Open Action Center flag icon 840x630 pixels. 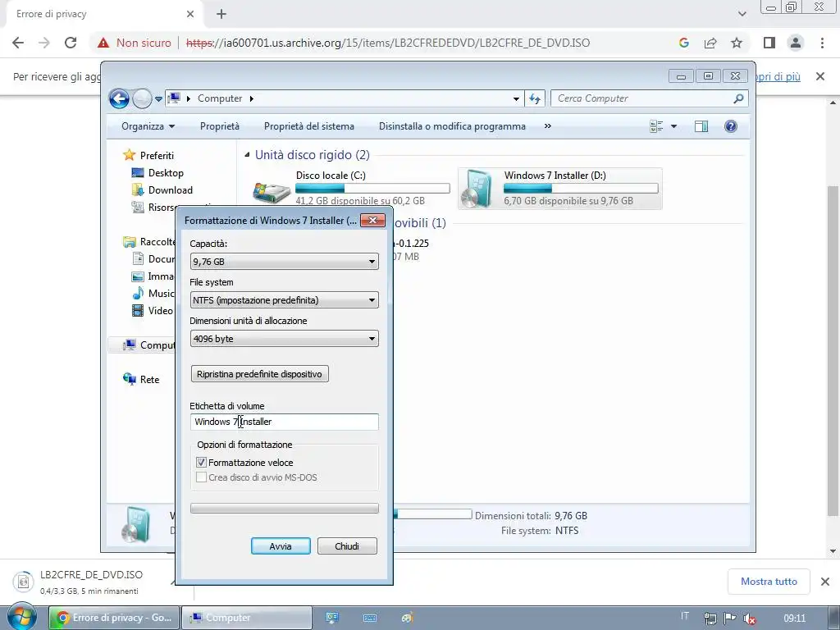pos(729,619)
